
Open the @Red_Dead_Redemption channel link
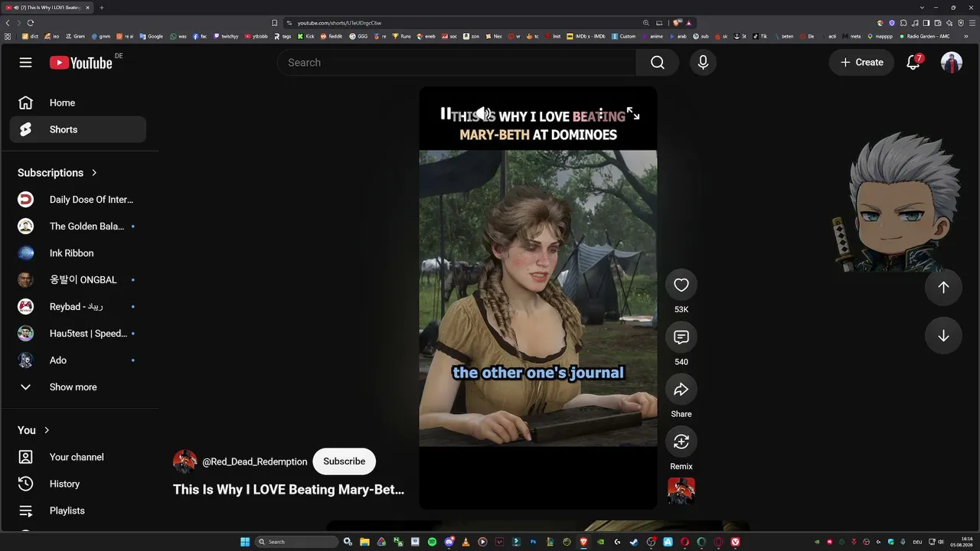[255, 462]
